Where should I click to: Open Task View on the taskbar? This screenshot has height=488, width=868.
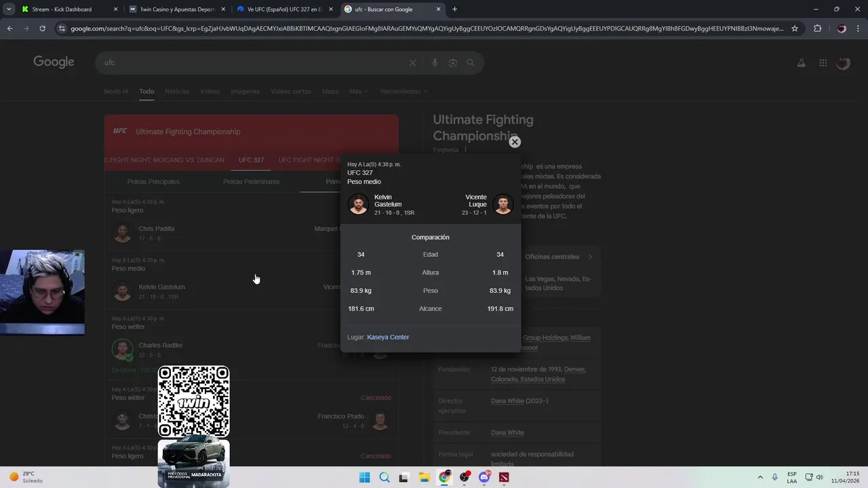(x=403, y=477)
